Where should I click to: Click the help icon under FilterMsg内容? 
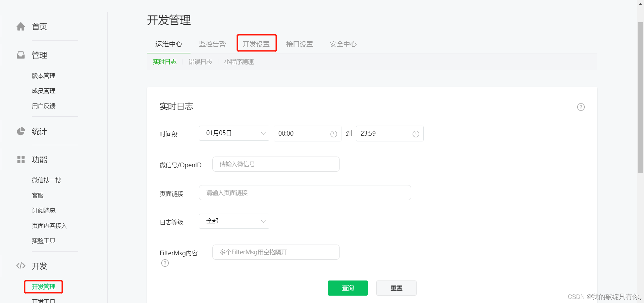click(165, 263)
